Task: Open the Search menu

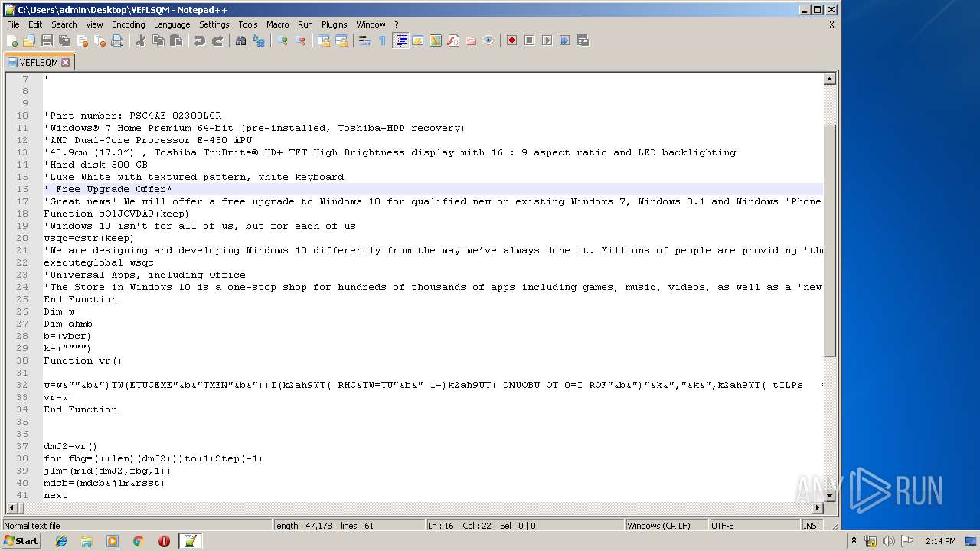Action: (x=64, y=24)
